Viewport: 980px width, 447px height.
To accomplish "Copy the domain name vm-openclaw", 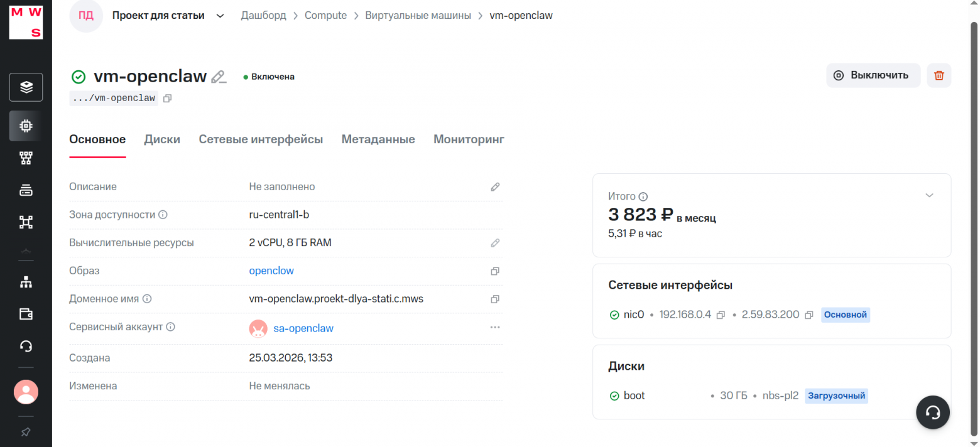I will 495,299.
